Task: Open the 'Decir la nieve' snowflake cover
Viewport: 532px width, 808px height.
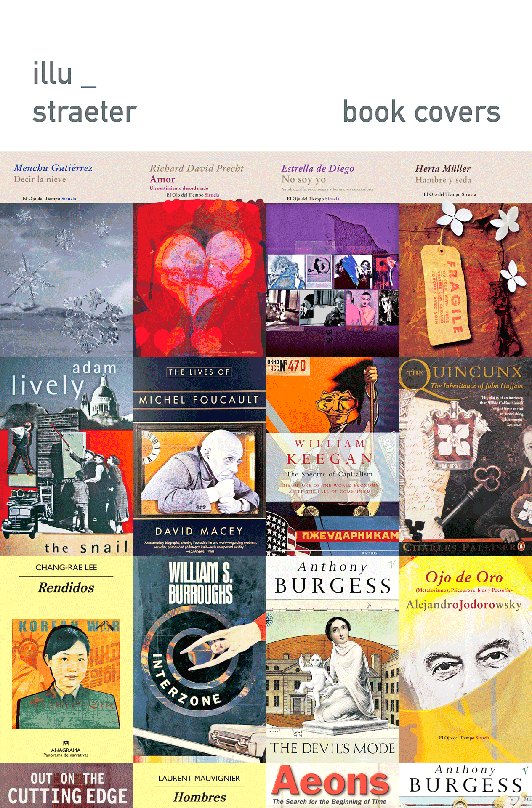Action: click(66, 254)
